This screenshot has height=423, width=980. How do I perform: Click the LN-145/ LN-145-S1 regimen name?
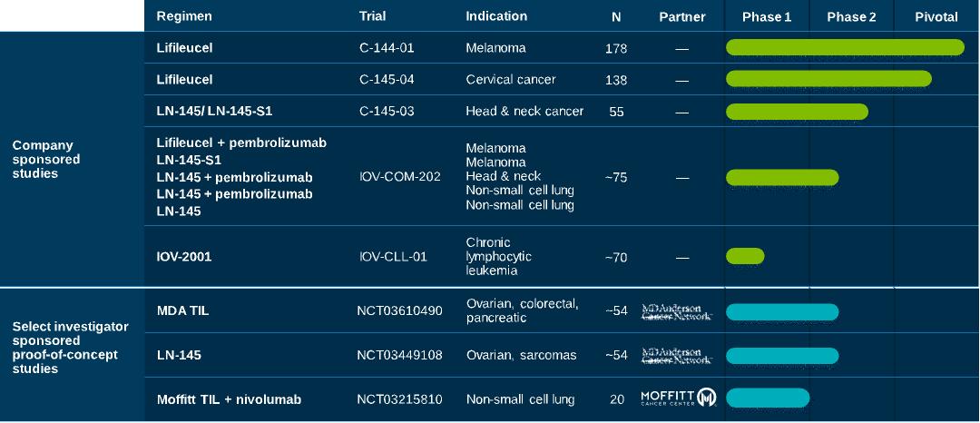(x=214, y=112)
